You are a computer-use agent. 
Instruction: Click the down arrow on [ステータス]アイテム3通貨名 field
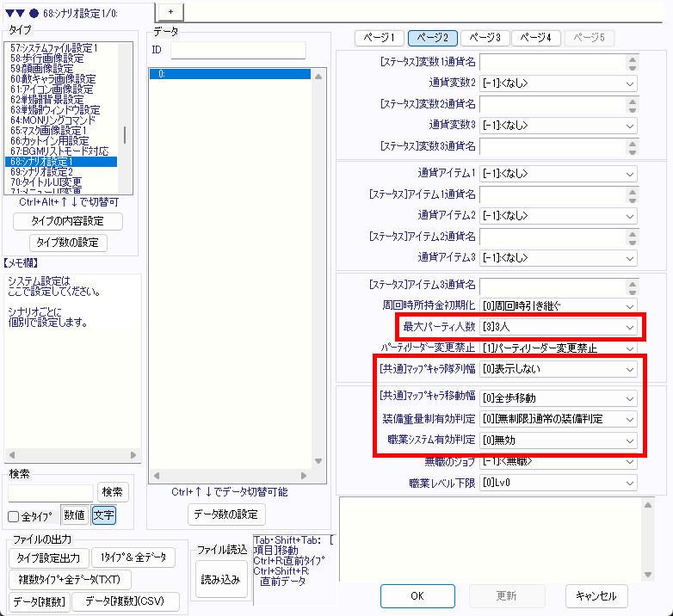(633, 290)
